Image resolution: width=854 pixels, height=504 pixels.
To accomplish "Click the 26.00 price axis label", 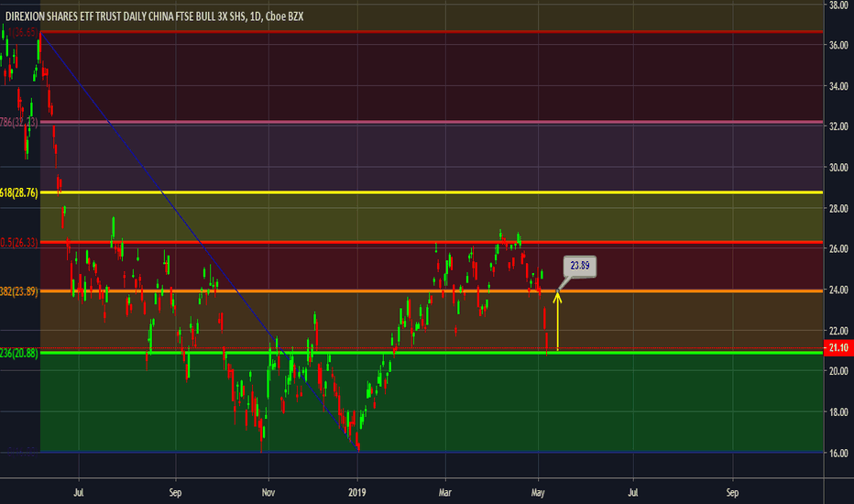I will pyautogui.click(x=838, y=249).
